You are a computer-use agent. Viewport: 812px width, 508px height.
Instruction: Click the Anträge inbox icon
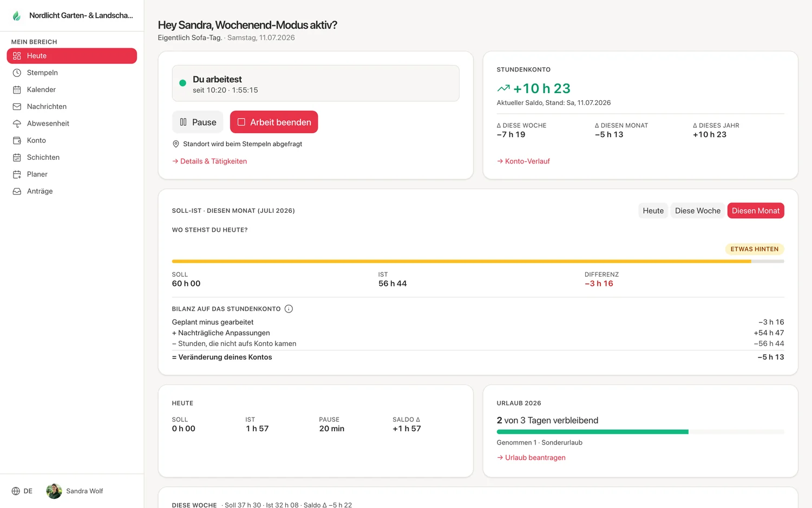coord(17,191)
